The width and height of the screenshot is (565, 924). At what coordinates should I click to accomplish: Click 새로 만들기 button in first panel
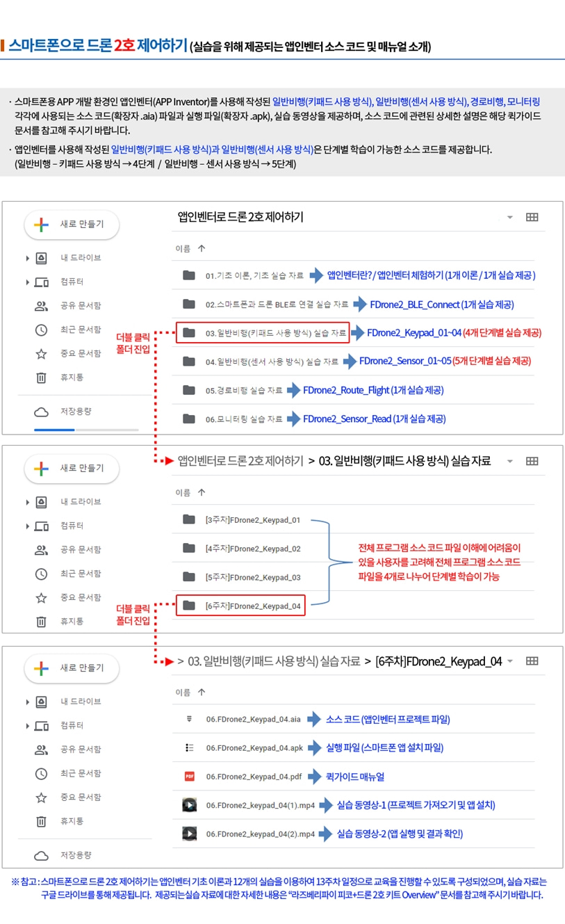click(72, 225)
